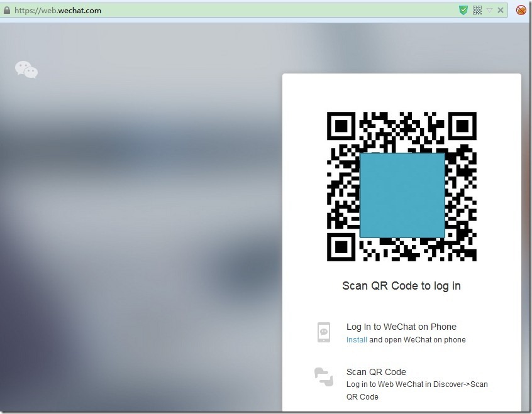Click the orange blocked-content icon at top right

[521, 10]
